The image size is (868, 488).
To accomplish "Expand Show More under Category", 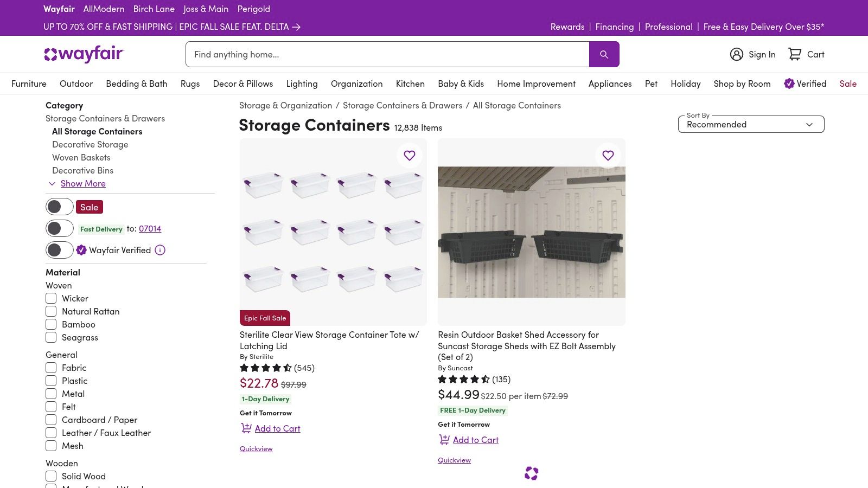I will pyautogui.click(x=82, y=183).
